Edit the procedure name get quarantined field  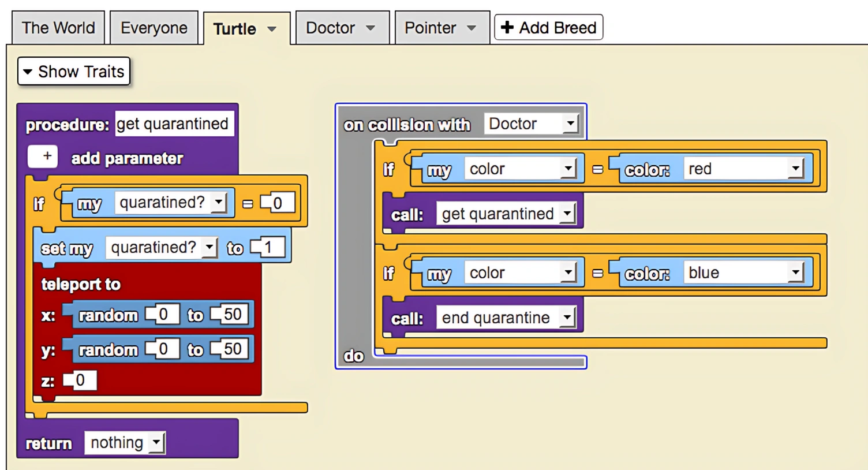tap(174, 124)
